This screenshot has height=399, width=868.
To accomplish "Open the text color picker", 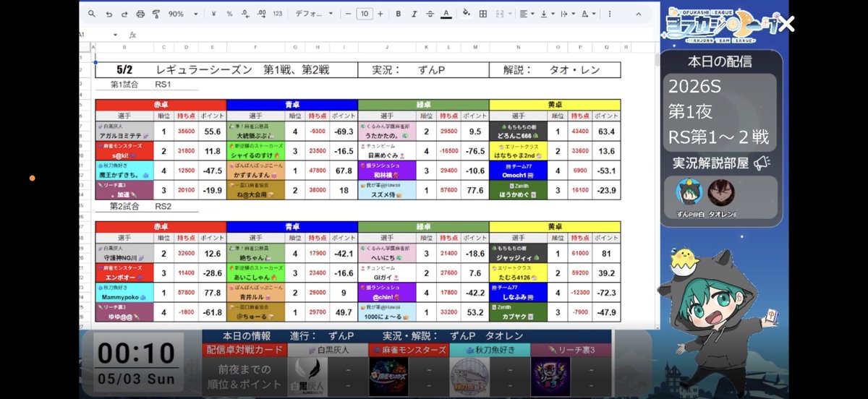I will click(446, 14).
